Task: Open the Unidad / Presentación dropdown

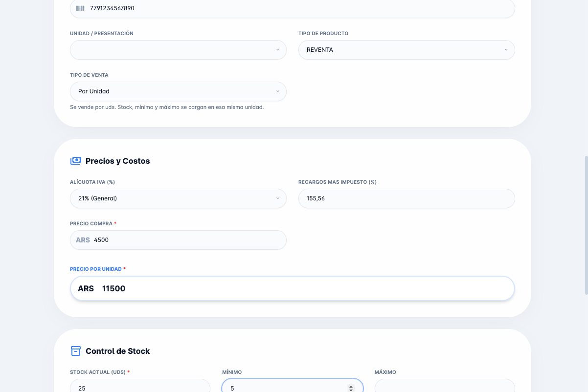Action: click(178, 50)
